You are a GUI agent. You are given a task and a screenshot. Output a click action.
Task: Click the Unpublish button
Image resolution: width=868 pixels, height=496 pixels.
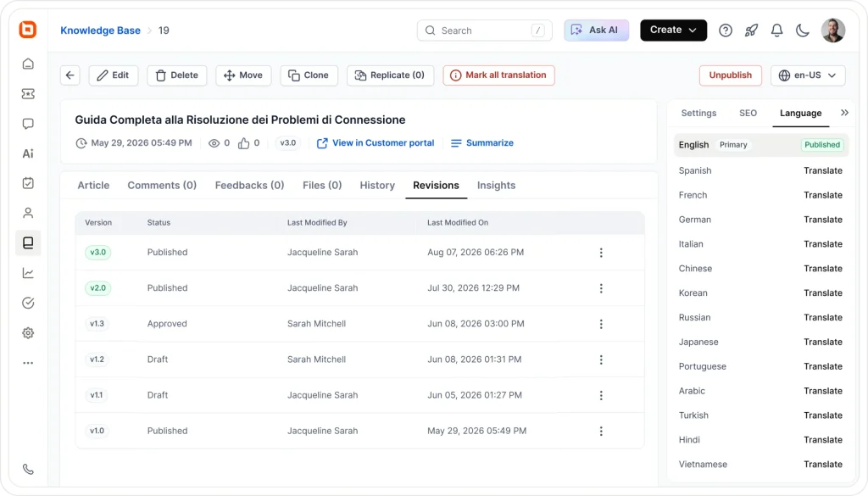click(x=730, y=75)
